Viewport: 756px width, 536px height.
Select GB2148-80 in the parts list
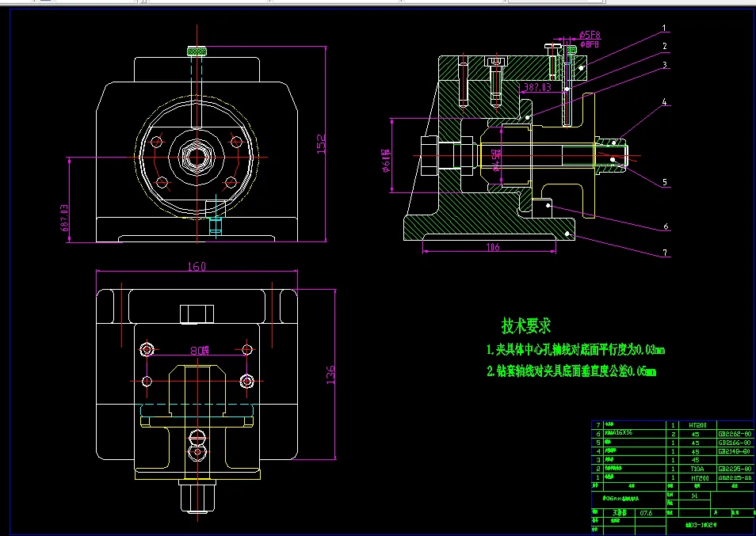point(735,451)
